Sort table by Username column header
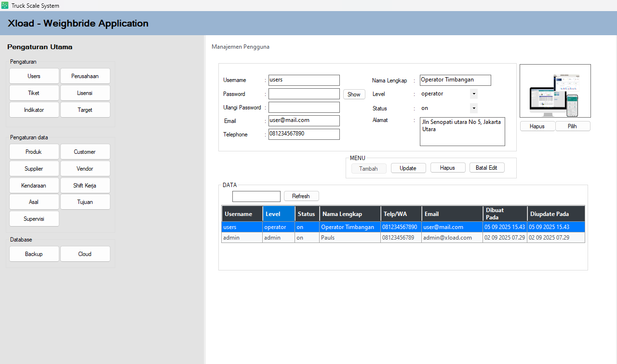 click(242, 214)
